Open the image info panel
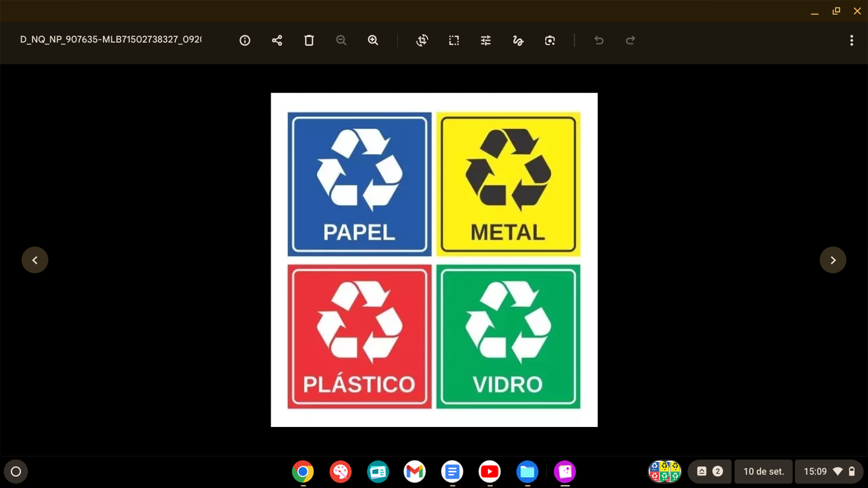Viewport: 868px width, 488px height. pos(245,41)
